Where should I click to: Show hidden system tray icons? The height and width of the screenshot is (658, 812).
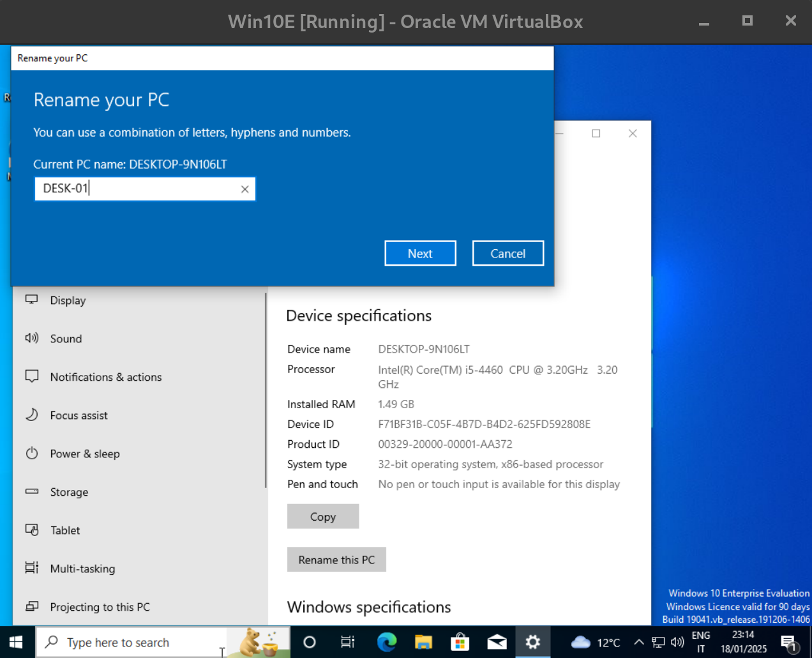pos(638,642)
